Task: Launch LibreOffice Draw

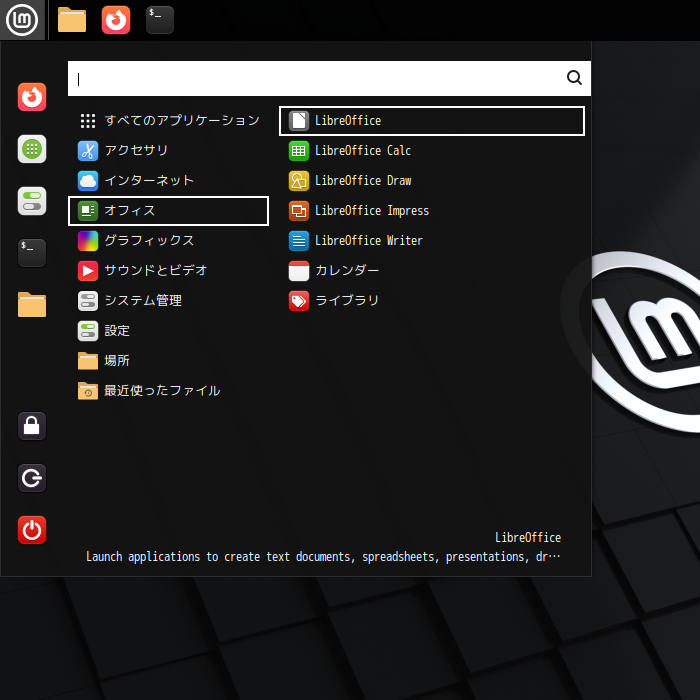Action: (432, 181)
